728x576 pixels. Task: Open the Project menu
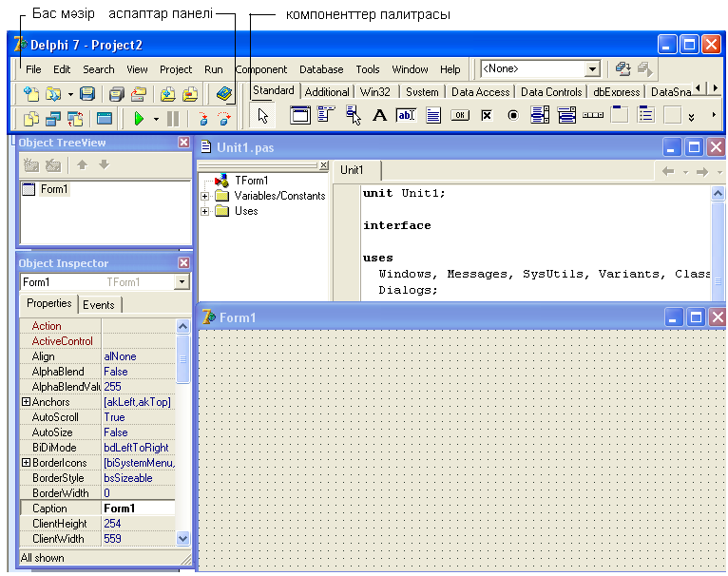click(176, 69)
